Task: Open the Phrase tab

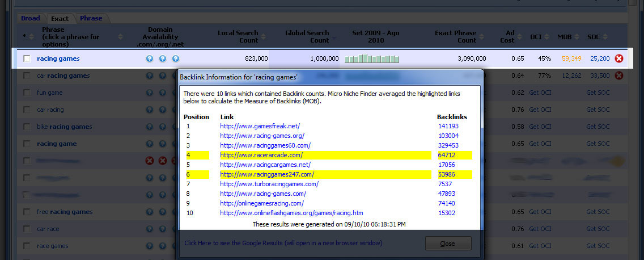Action: [91, 18]
